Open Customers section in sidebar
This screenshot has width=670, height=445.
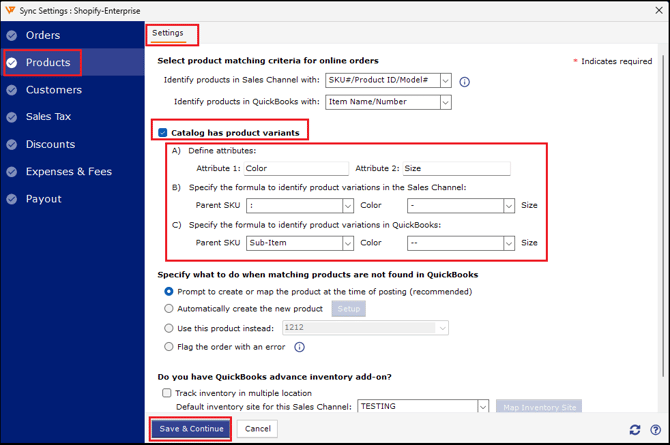pyautogui.click(x=54, y=90)
